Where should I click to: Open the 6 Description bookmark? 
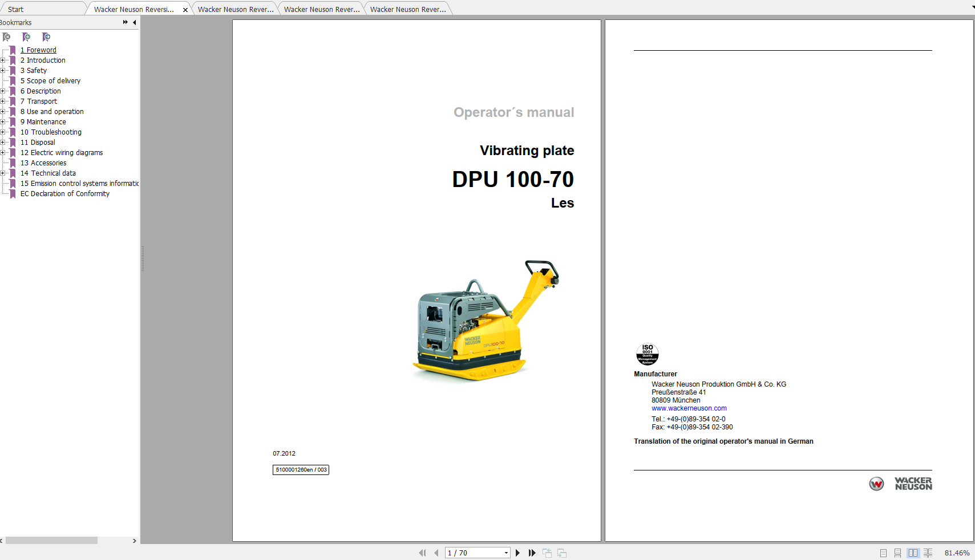41,91
